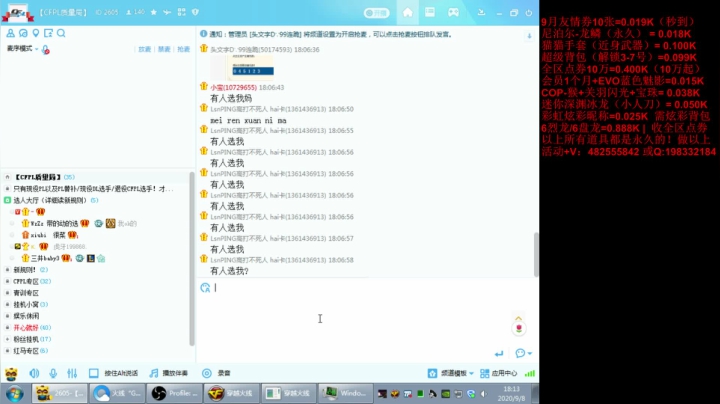Expand the 粉丝挂机 channel
This screenshot has width=720, height=404.
pos(7,339)
